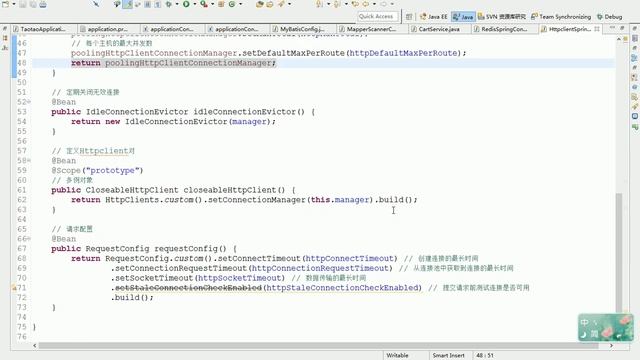The height and width of the screenshot is (360, 640).
Task: Click the horizontal scrollbar right arrow
Action: 611,345
